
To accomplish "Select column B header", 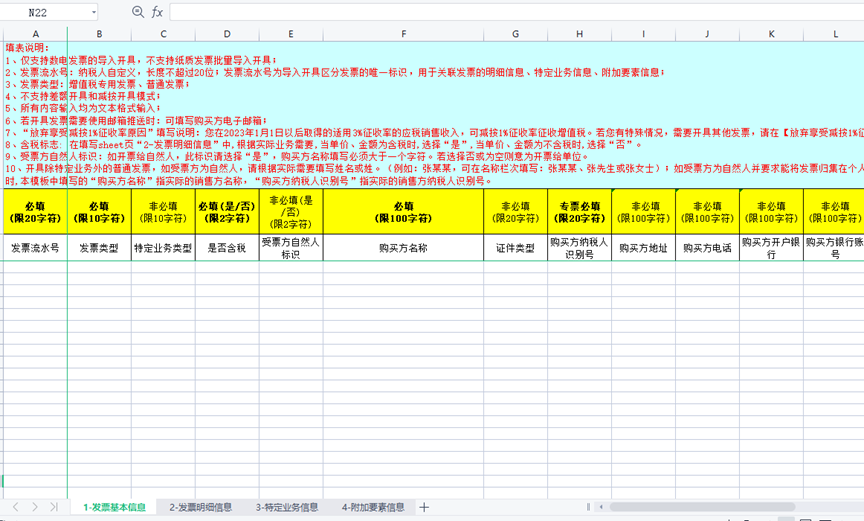I will 99,34.
